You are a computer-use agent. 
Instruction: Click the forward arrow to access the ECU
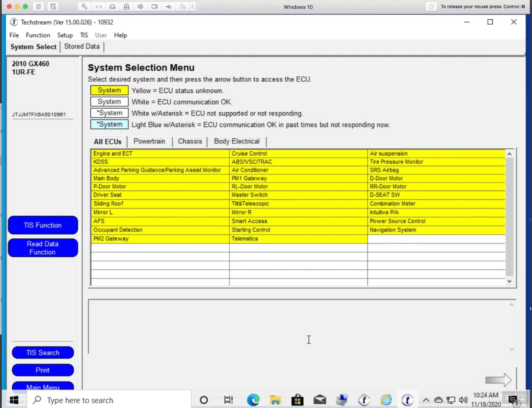[x=498, y=380]
